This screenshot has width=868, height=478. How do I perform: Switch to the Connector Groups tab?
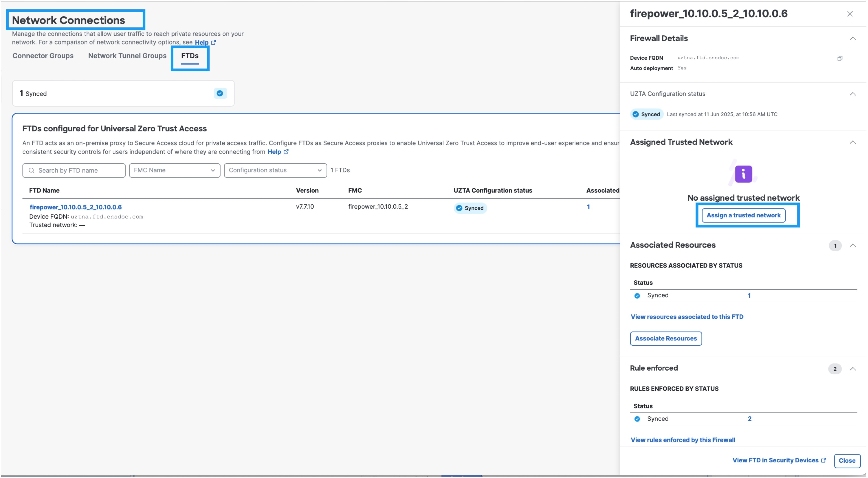coord(43,56)
